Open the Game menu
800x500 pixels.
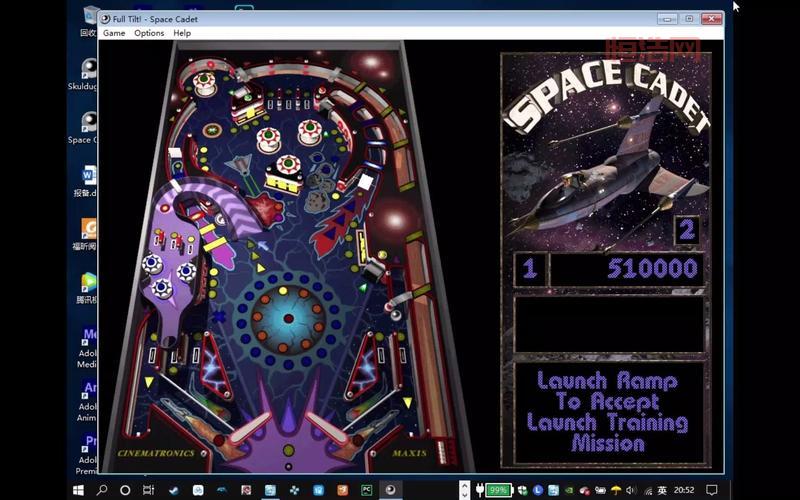pos(114,33)
